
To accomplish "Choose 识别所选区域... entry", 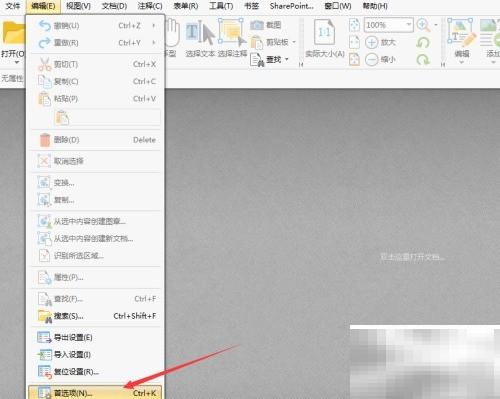I will 96,256.
